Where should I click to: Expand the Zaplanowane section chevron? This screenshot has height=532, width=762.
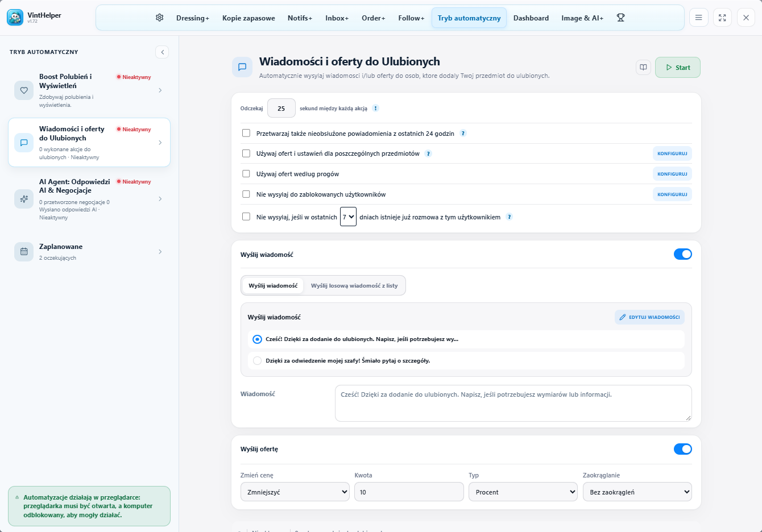160,252
